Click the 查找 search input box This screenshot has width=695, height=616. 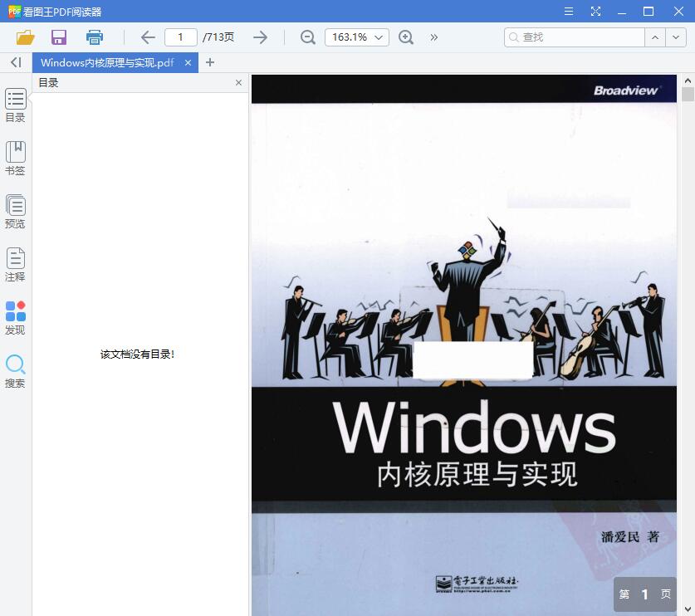[x=575, y=37]
